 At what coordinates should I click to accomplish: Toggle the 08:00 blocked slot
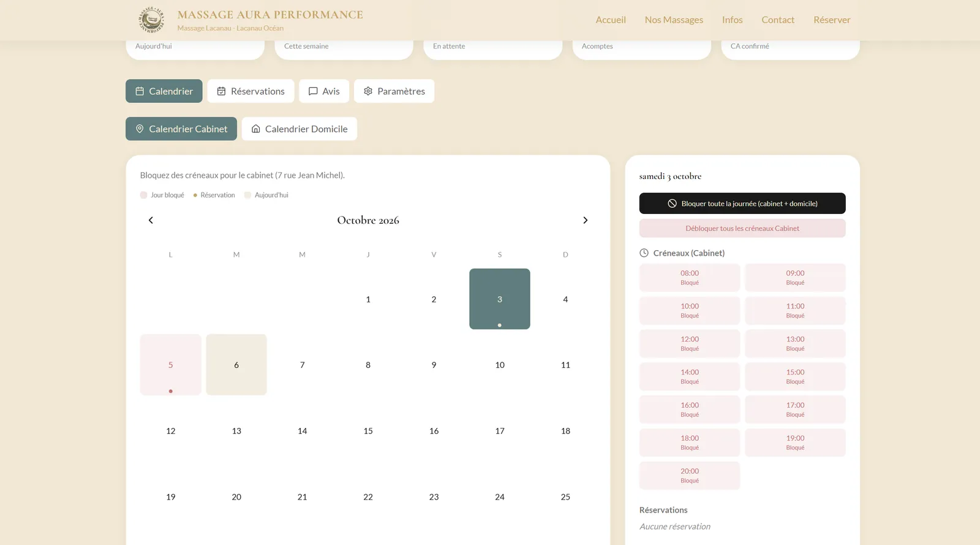pos(690,278)
